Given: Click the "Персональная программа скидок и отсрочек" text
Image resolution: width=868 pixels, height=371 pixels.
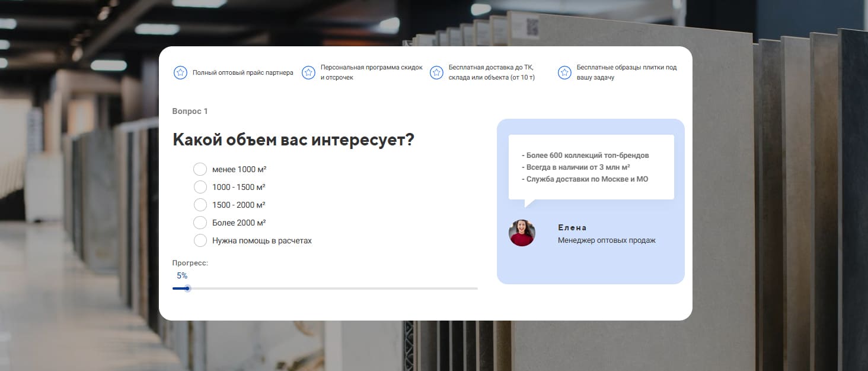Looking at the screenshot, I should pyautogui.click(x=372, y=72).
